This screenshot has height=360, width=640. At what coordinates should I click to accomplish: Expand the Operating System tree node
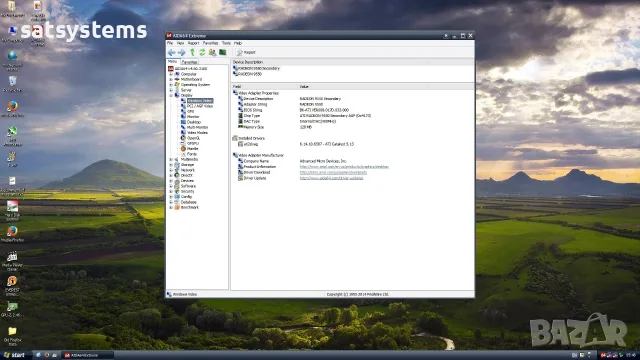coord(171,85)
